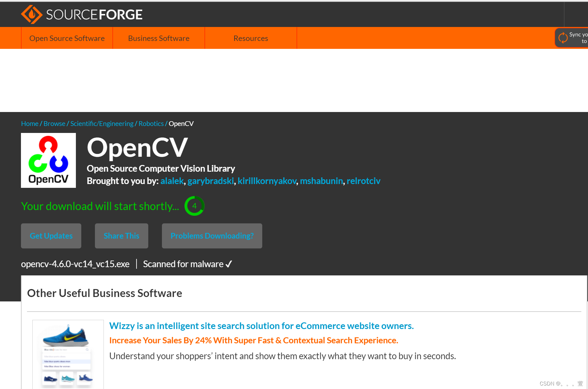
Task: Click the malware scan checkmark
Action: pyautogui.click(x=229, y=264)
